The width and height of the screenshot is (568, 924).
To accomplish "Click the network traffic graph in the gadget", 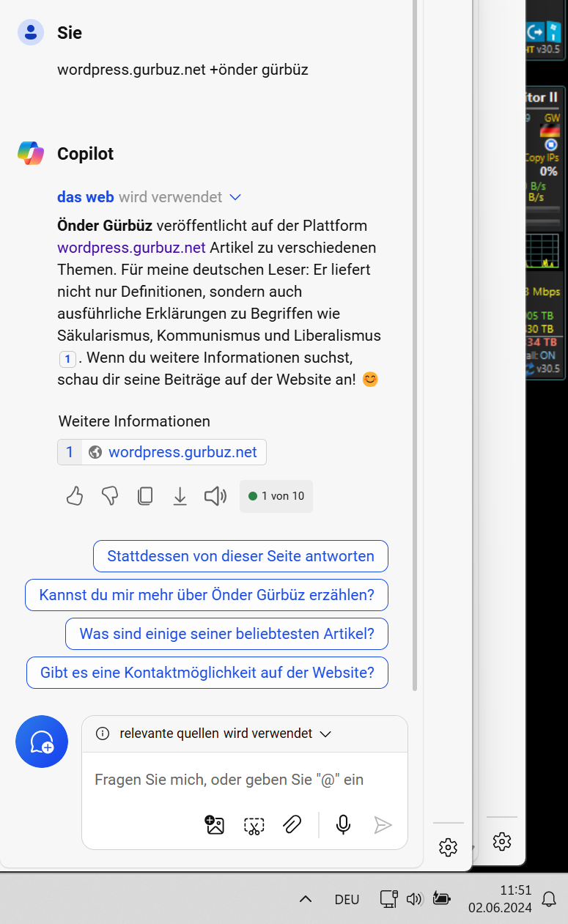I will point(542,251).
